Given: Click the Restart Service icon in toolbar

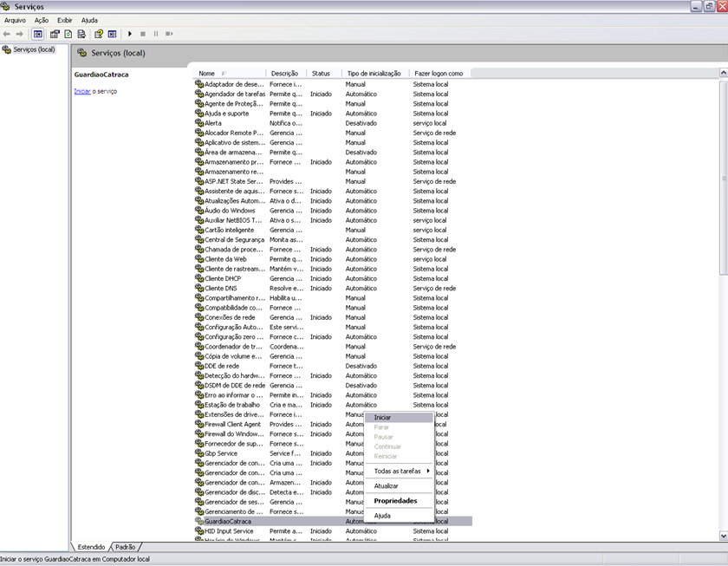Looking at the screenshot, I should pos(169,34).
